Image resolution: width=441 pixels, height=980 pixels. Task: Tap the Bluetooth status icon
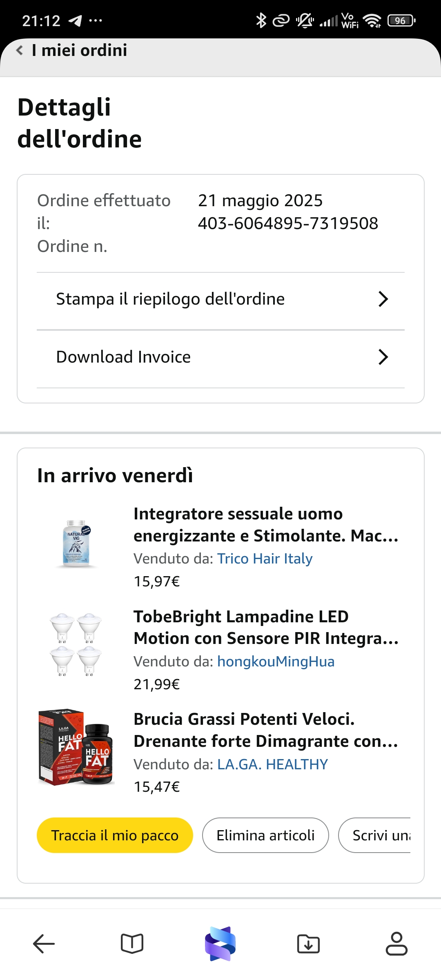point(261,20)
